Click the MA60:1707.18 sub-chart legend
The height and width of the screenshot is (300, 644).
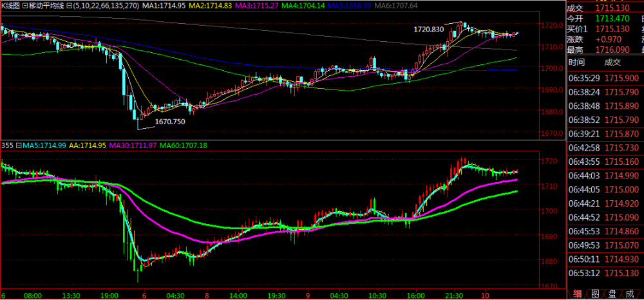click(183, 145)
